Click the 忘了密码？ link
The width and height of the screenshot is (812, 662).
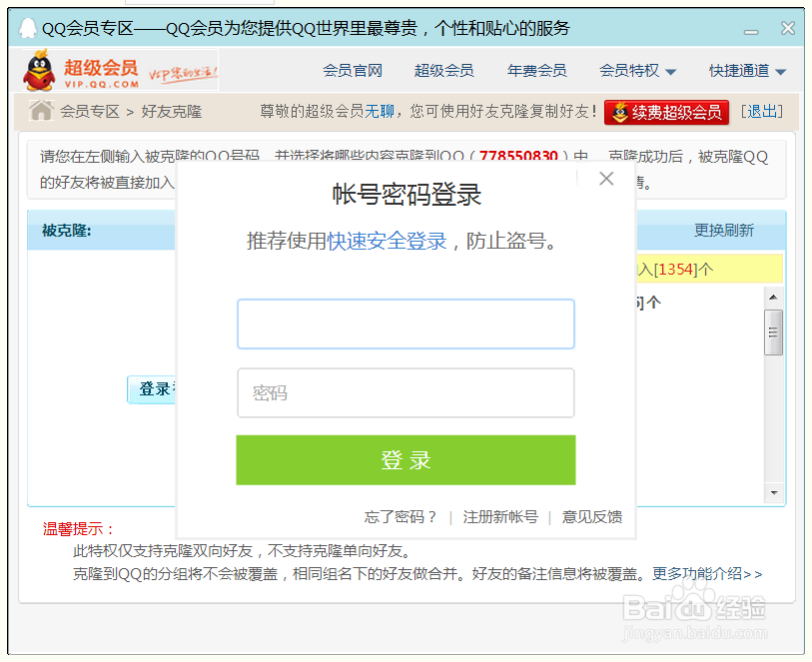(401, 516)
